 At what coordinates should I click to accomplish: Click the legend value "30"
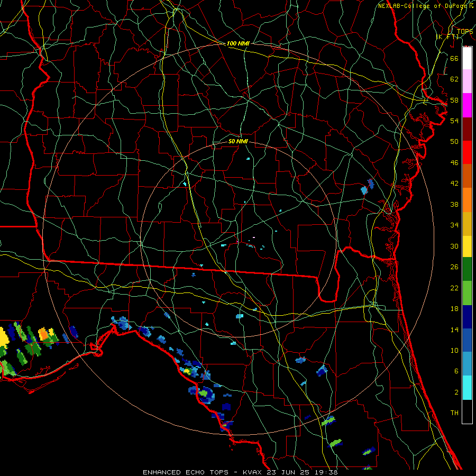click(x=454, y=246)
